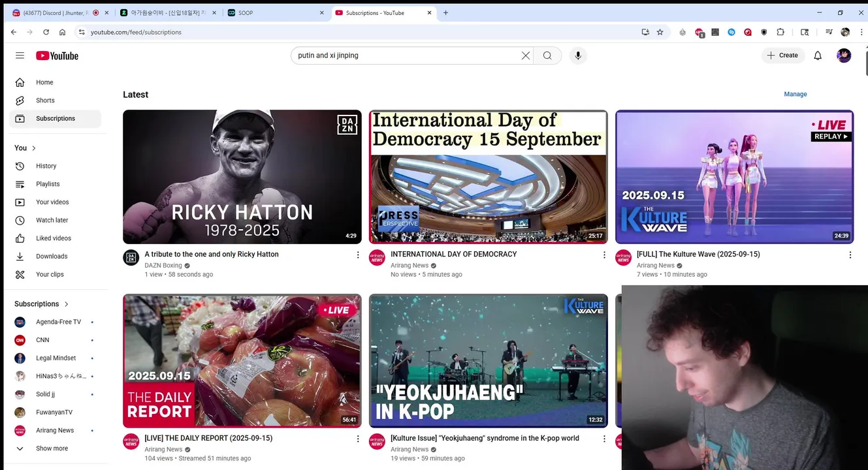View site information in address bar
This screenshot has height=470, width=868.
pyautogui.click(x=82, y=32)
